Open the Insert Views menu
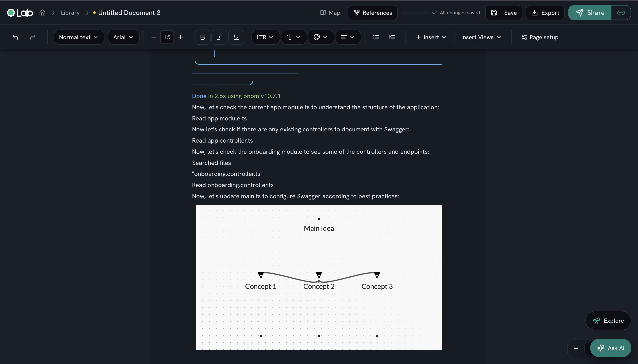The width and height of the screenshot is (638, 364). [481, 37]
